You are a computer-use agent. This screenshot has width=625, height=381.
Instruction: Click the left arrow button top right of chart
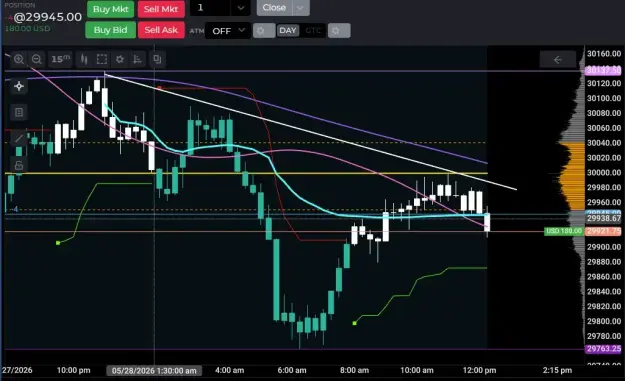click(x=558, y=60)
